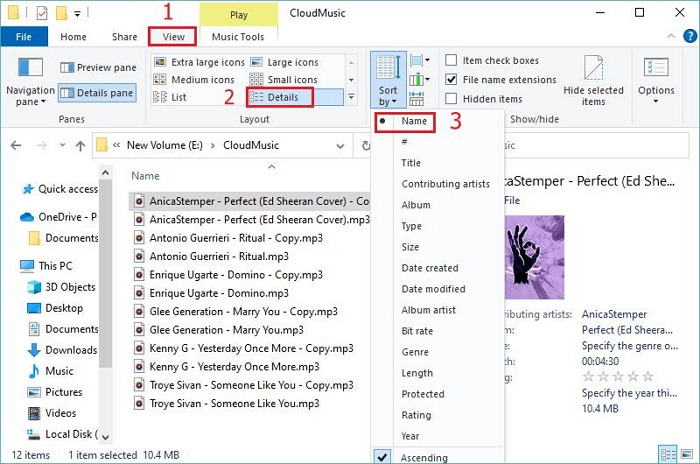Set rating with the fifth star

pos(648,376)
